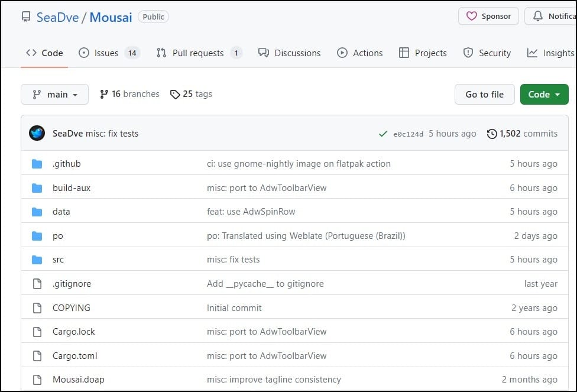Click the Mousai.doap file icon
Viewport: 577px width, 392px height.
(37, 380)
